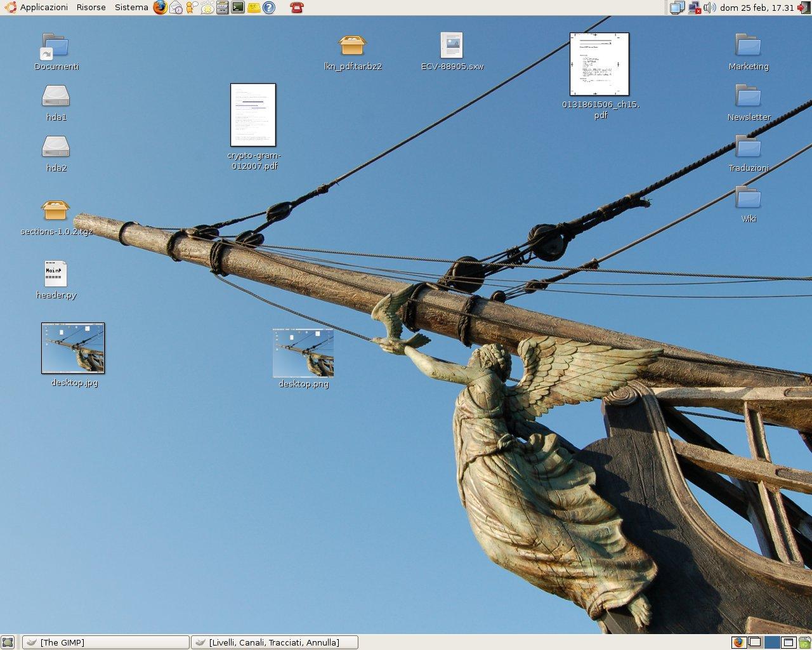Open the Evolution mail launcher icon

[x=176, y=8]
